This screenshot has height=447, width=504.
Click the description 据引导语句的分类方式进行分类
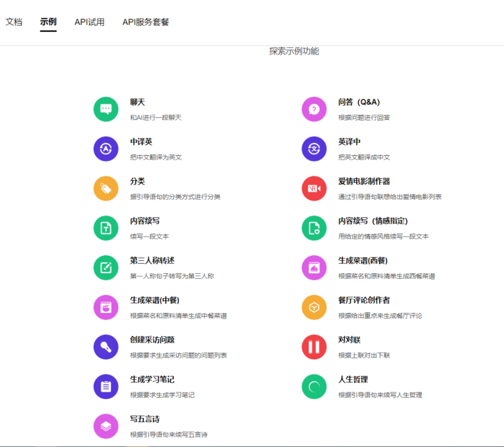pyautogui.click(x=175, y=197)
